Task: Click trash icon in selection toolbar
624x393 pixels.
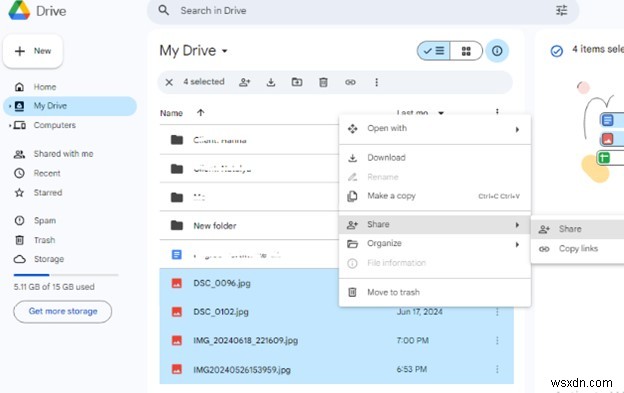Action: pos(323,82)
